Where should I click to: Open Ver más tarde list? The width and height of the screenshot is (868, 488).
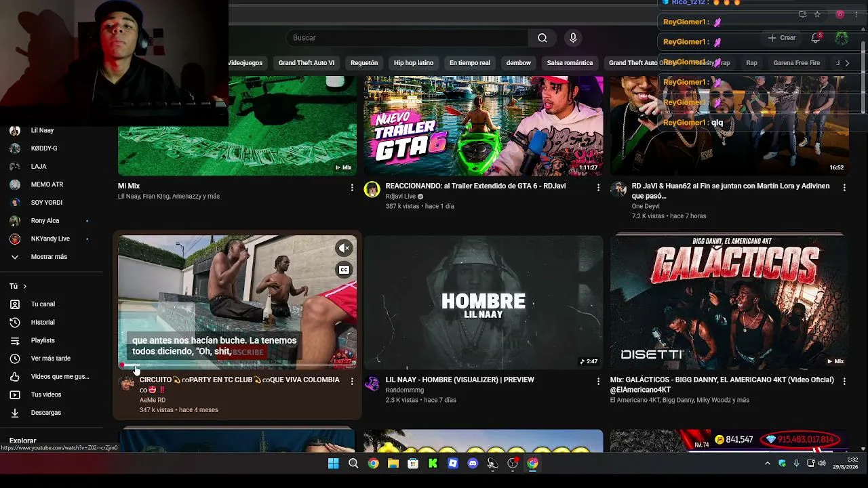click(51, 358)
